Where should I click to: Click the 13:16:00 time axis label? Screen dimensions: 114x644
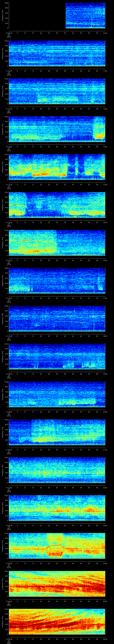tap(9, 298)
